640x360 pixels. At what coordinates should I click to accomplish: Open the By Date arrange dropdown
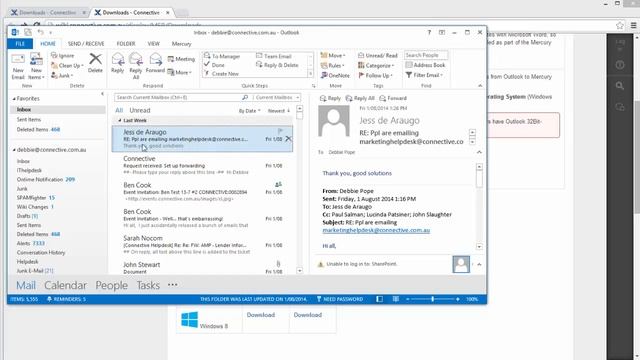249,111
